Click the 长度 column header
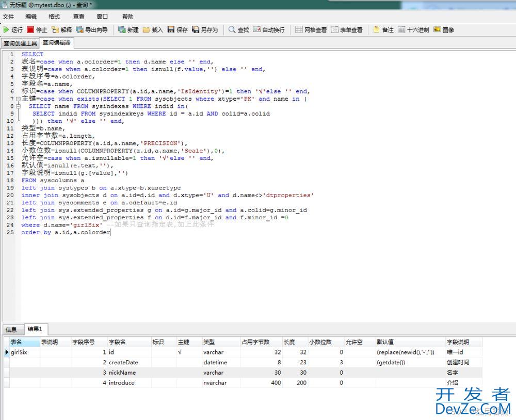The height and width of the screenshot is (420, 516). (295, 342)
